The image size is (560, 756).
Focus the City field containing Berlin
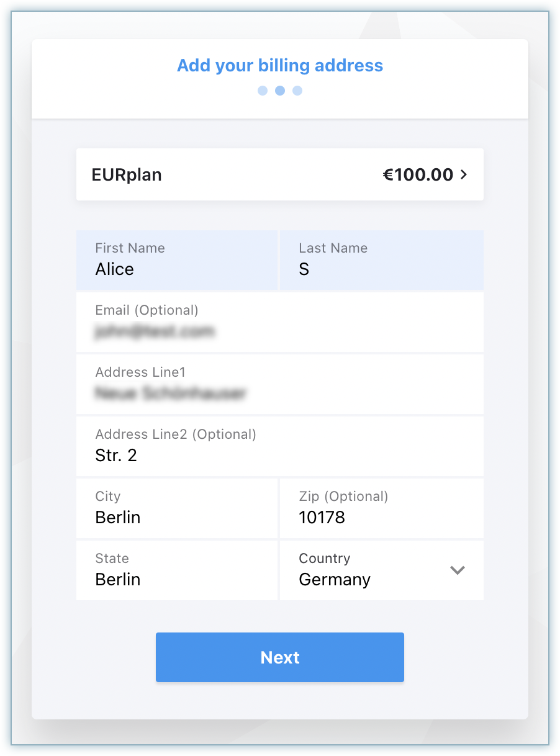click(x=176, y=518)
